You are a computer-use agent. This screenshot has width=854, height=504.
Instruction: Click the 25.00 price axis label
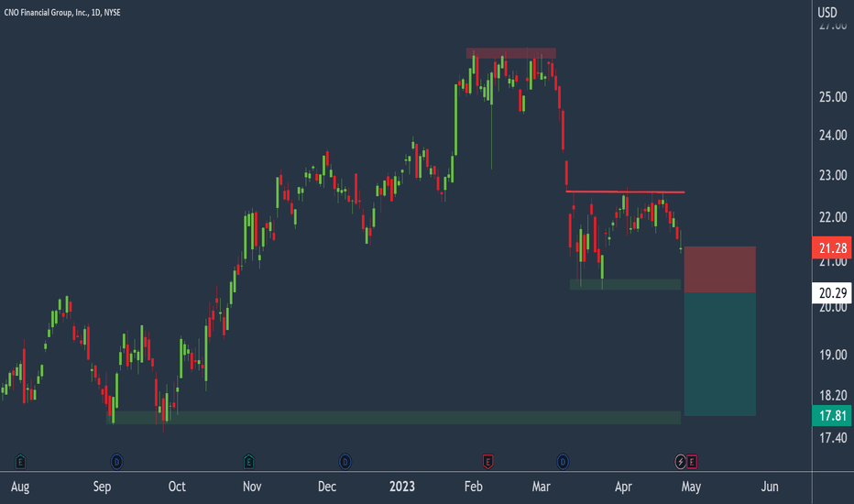pyautogui.click(x=833, y=97)
